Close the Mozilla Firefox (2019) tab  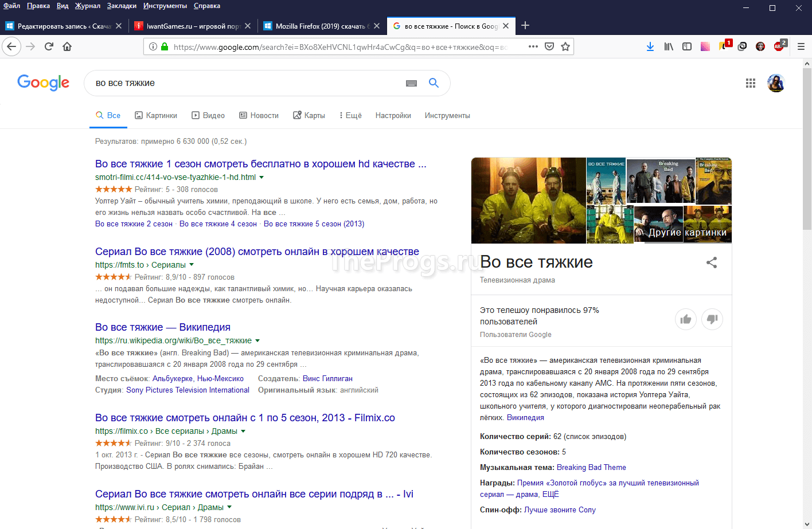(377, 26)
